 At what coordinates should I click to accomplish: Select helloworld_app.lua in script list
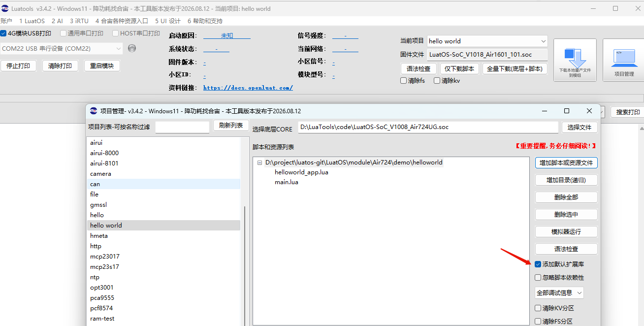pos(301,172)
